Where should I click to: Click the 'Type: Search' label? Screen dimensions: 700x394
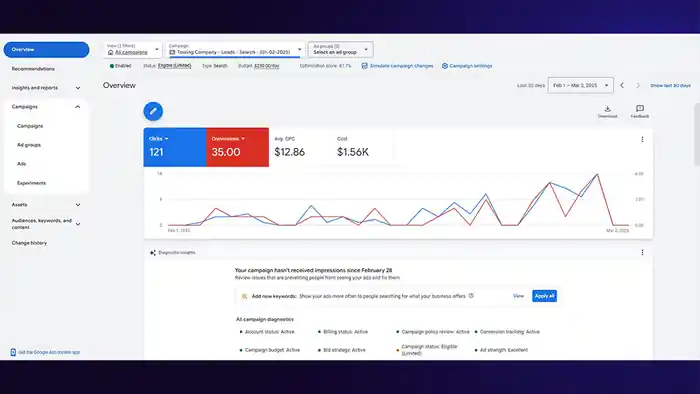(214, 66)
